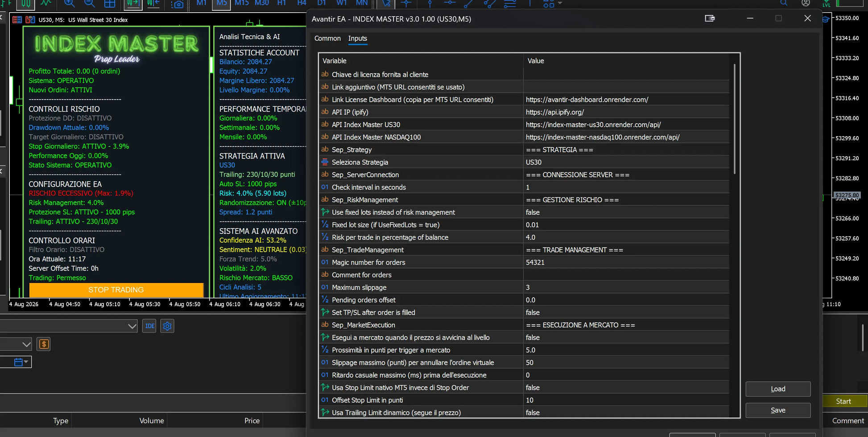Select the Fibonacci retracement tool
This screenshot has height=437, width=868.
[x=510, y=4]
